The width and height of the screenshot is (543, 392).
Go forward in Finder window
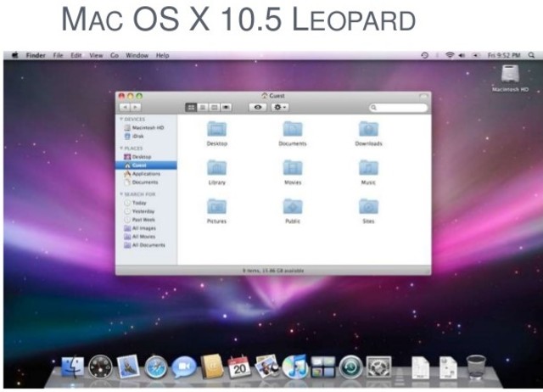(x=136, y=108)
